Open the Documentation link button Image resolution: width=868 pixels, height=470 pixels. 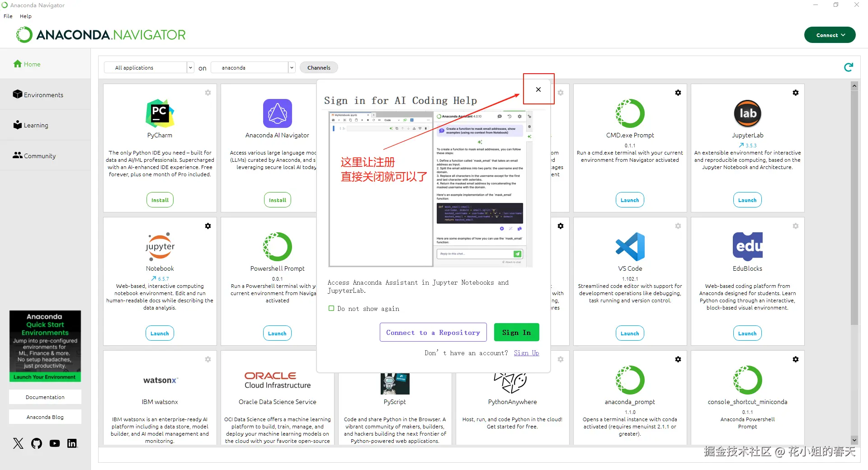click(x=45, y=397)
